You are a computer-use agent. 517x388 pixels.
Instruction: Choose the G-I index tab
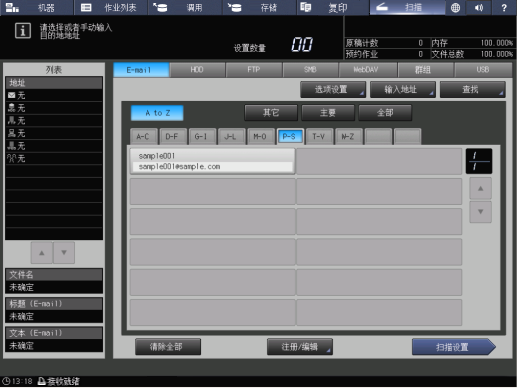(202, 136)
